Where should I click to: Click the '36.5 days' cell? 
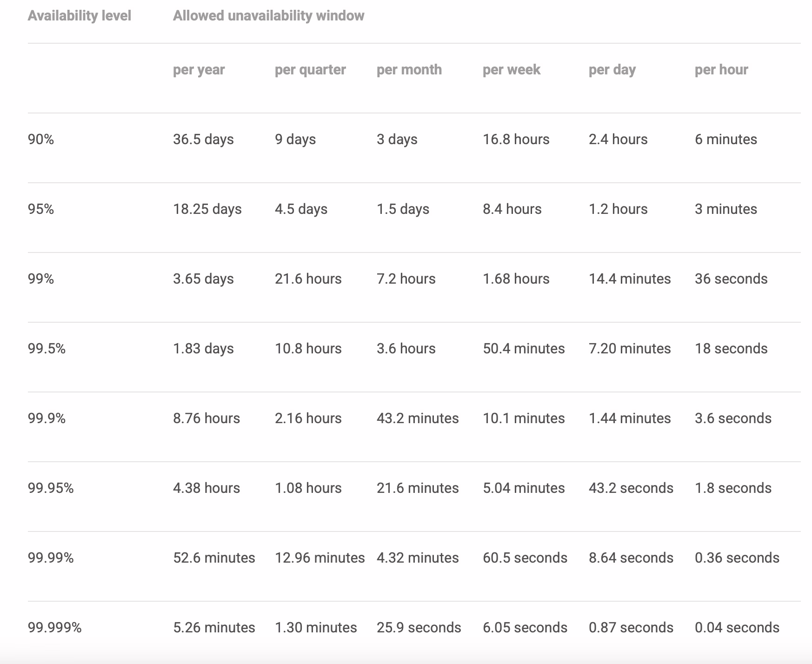[203, 139]
